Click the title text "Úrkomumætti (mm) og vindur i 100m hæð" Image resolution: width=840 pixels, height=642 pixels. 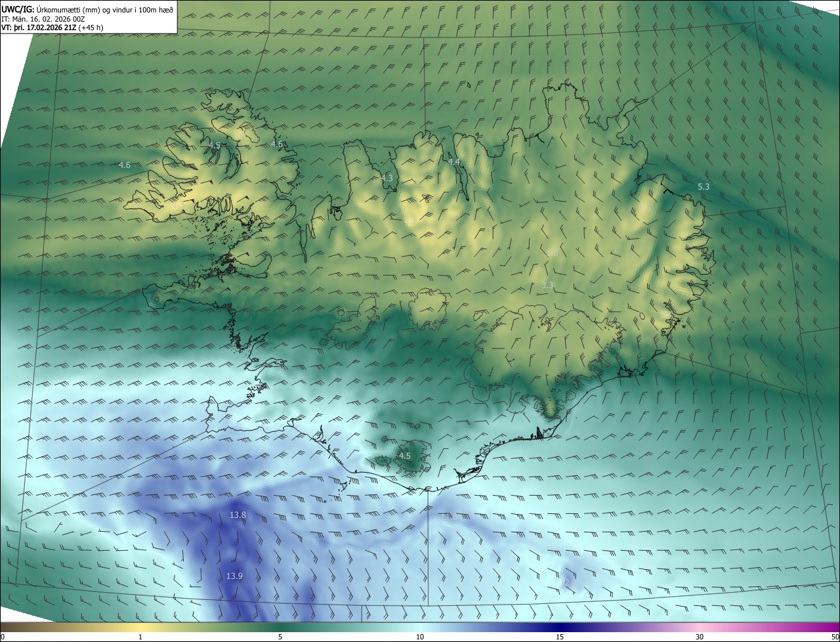(x=105, y=9)
